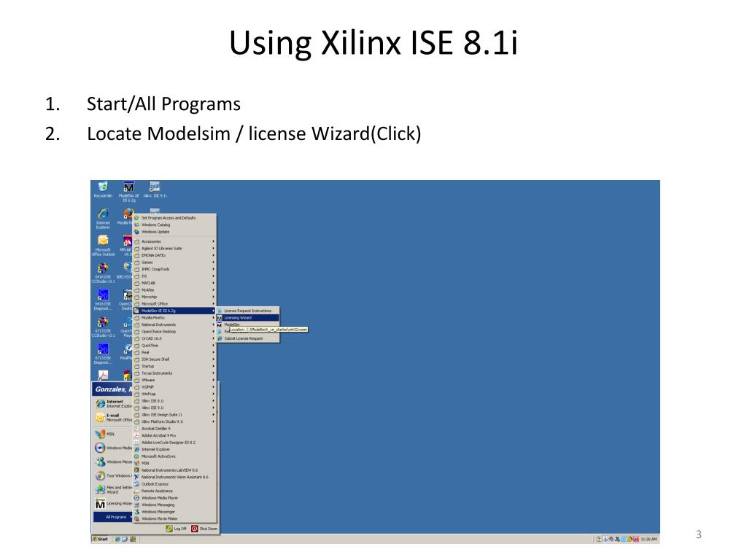Open the Microsoft Office Outlook desktop icon
747x560 pixels.
103,245
